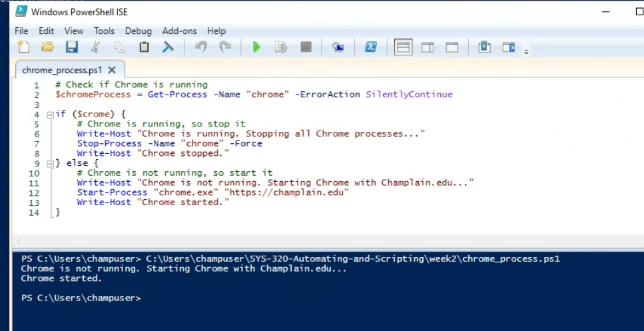644x331 pixels.
Task: Collapse the if block on line 4
Action: point(50,115)
